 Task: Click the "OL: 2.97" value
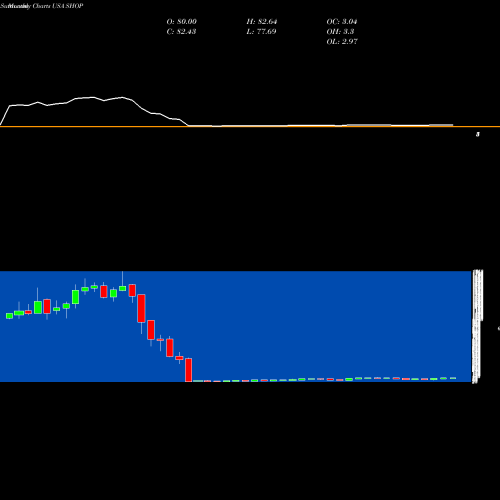tap(342, 42)
